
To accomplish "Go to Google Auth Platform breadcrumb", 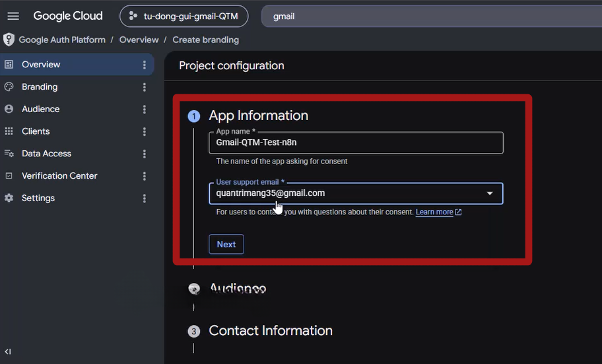I will click(x=62, y=40).
